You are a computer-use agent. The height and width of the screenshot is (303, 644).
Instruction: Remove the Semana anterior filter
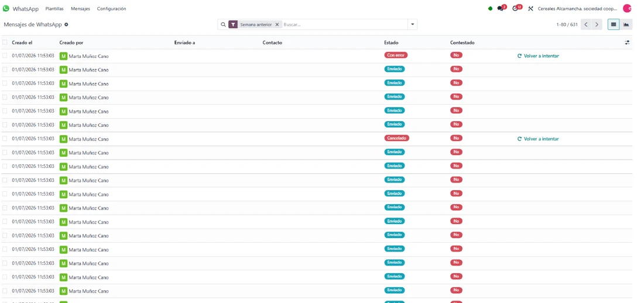(x=277, y=25)
